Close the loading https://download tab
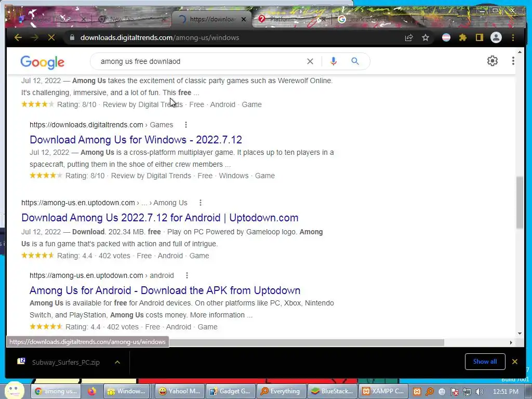The image size is (532, 399). pos(244,19)
